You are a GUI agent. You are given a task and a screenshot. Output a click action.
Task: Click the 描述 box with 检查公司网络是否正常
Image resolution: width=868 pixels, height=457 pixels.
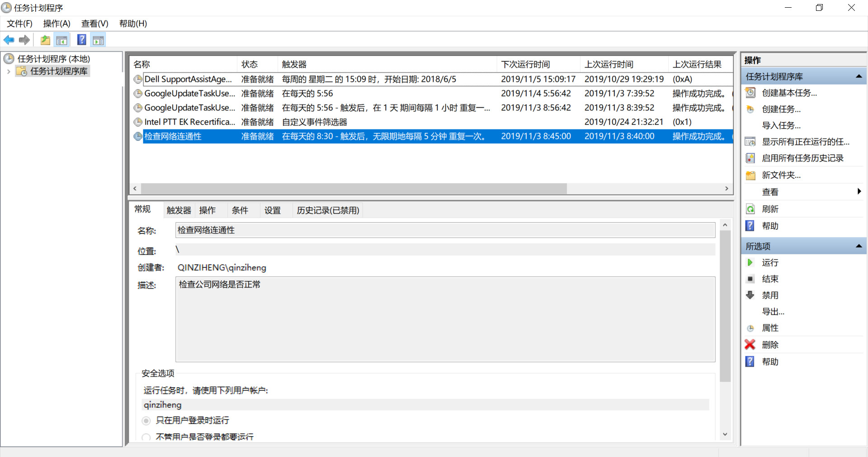click(x=445, y=319)
